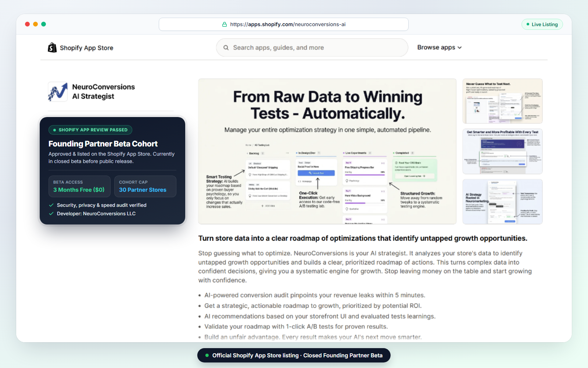This screenshot has height=368, width=588.
Task: Click the URL address bar
Action: point(283,24)
